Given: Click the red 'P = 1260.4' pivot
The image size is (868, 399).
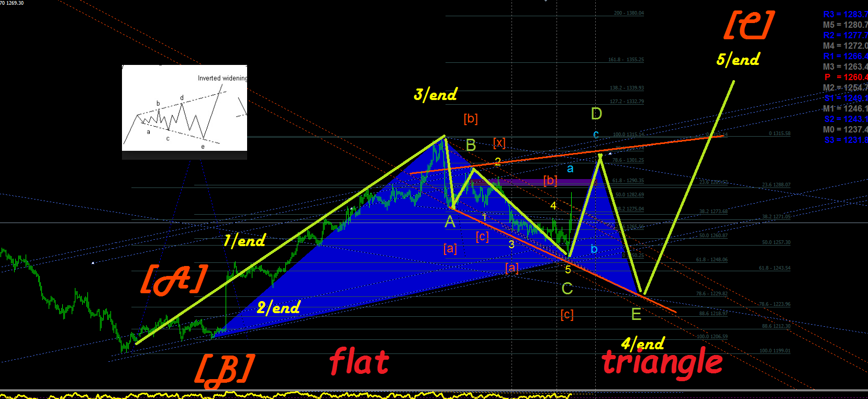Looking at the screenshot, I should click(x=845, y=77).
